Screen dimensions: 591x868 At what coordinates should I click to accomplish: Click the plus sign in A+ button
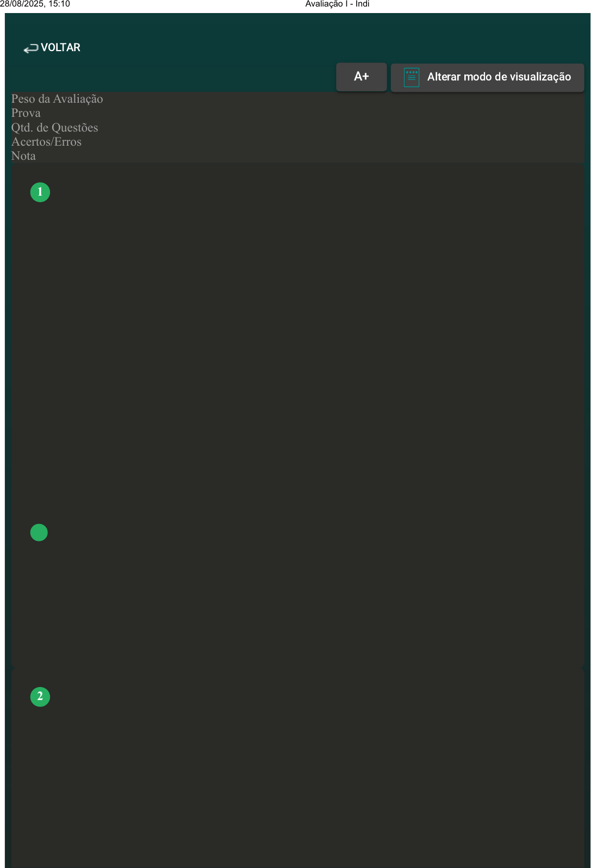tap(365, 77)
